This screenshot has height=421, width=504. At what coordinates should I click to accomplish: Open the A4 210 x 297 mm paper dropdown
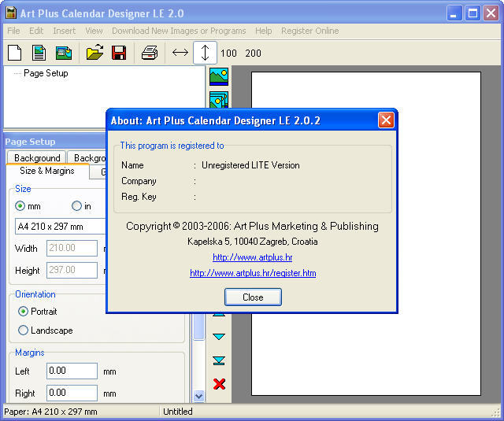pyautogui.click(x=61, y=227)
